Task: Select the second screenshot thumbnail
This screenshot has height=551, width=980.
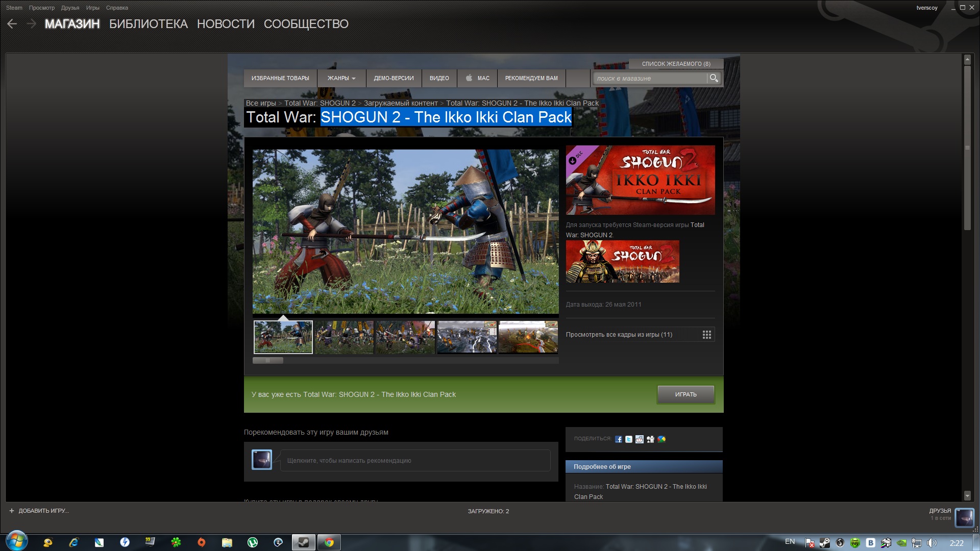Action: point(345,337)
